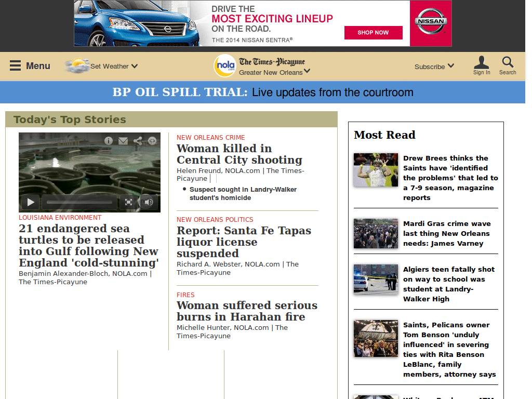
Task: Open the Tom Benson thumbnail
Action: click(376, 338)
